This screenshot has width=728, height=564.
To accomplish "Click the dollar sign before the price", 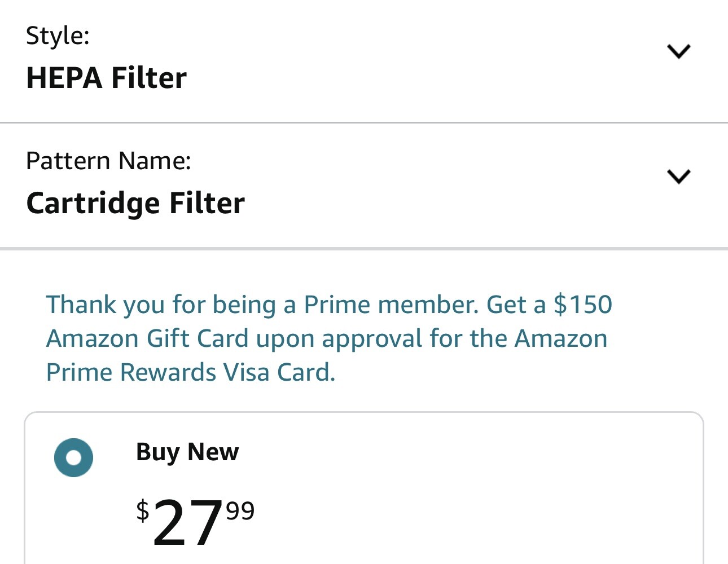I will pos(143,510).
